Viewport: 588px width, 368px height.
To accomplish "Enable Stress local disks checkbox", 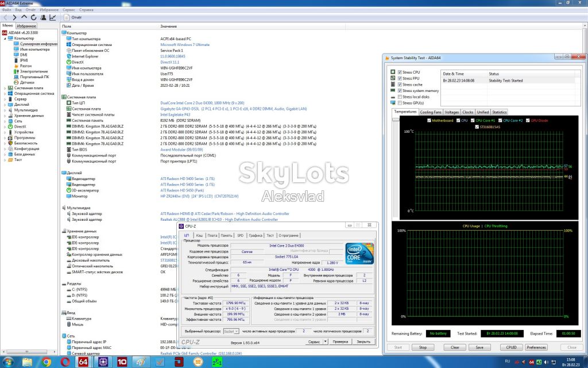I will point(400,97).
